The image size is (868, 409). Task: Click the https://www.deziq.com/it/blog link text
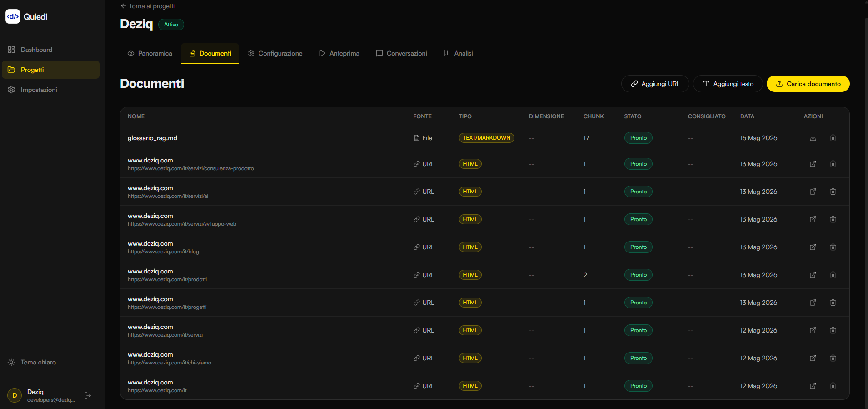click(x=163, y=252)
